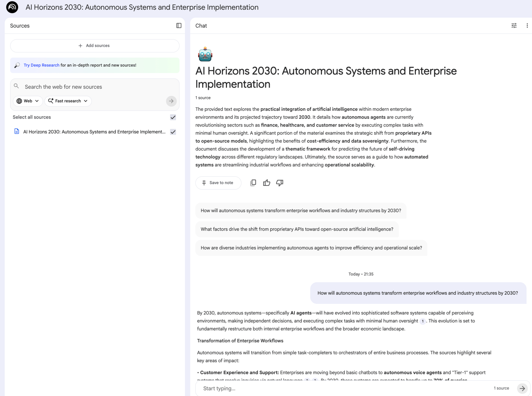Screen dimensions: 532x396
Task: Open the Fast research mode dropdown
Action: point(68,101)
